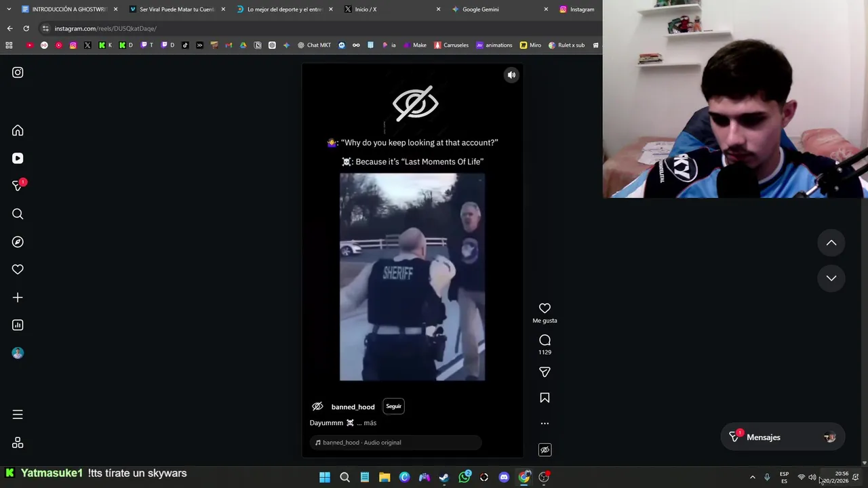This screenshot has height=488, width=868.
Task: Open direct messages with red badge in sidebar
Action: click(x=18, y=186)
